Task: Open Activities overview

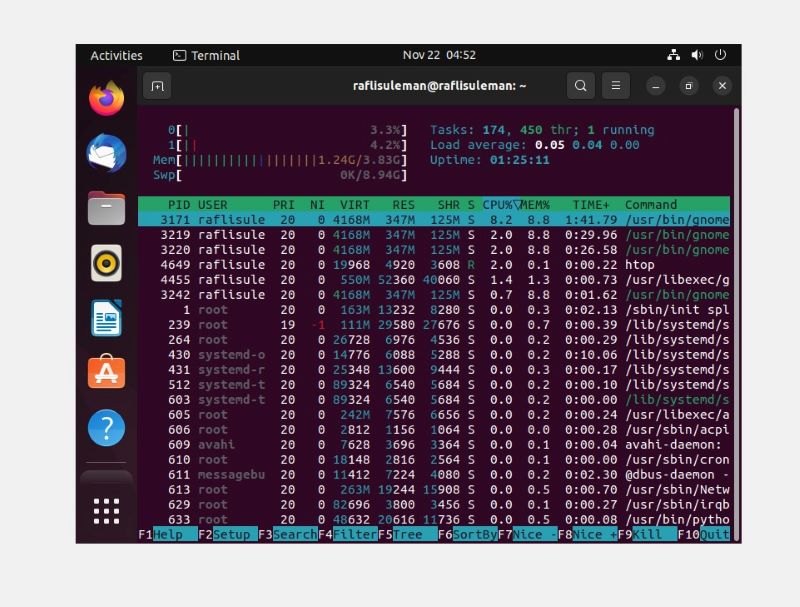Action: click(116, 56)
